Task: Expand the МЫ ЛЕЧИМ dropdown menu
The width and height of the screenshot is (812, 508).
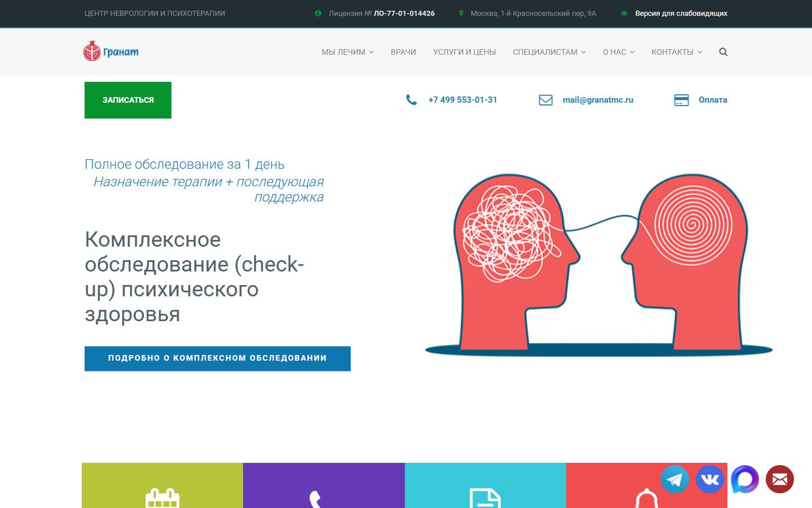Action: 347,52
